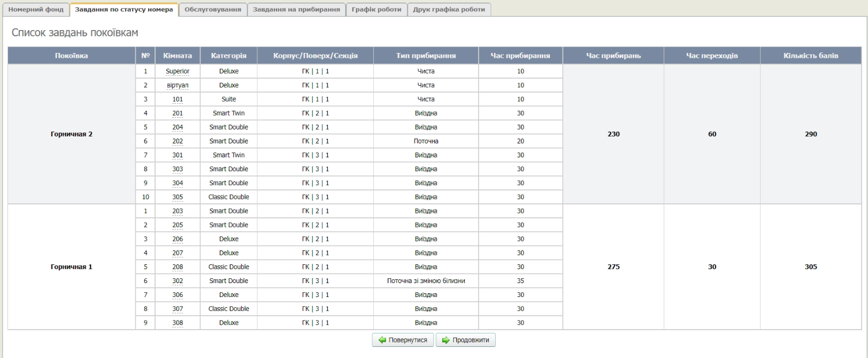This screenshot has height=358, width=868.
Task: Open the Номерний фонд tab
Action: tap(36, 10)
